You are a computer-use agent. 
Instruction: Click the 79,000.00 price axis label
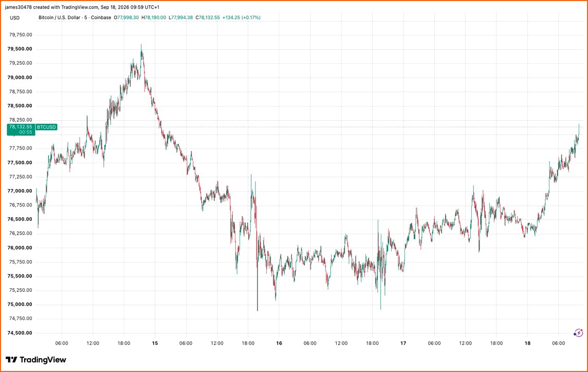[x=20, y=77]
